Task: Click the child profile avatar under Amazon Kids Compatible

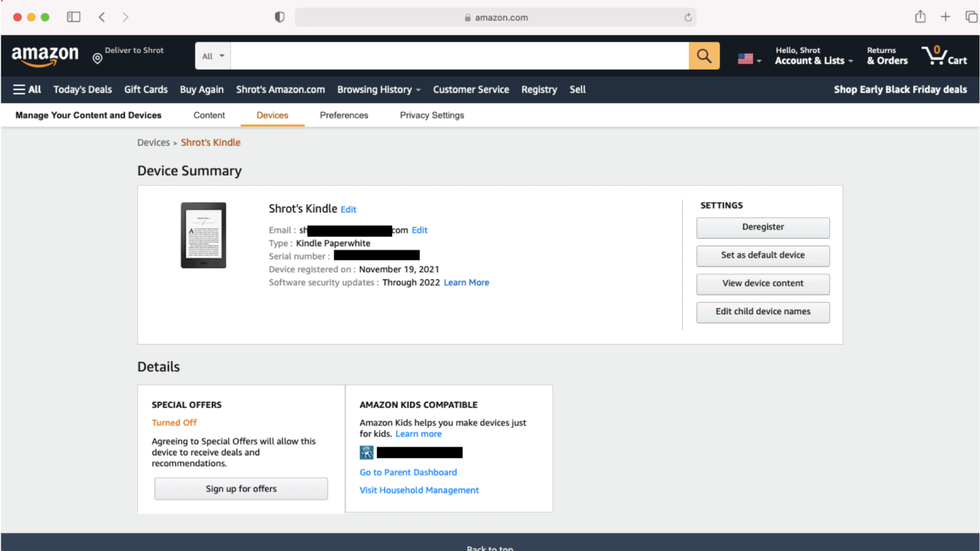Action: [x=366, y=452]
